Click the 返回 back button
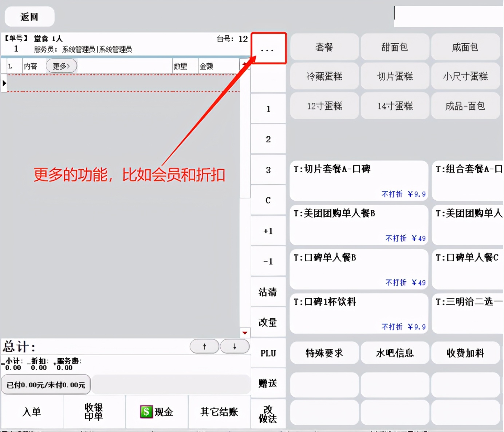Screen dimensions: 504x432 click(x=29, y=17)
